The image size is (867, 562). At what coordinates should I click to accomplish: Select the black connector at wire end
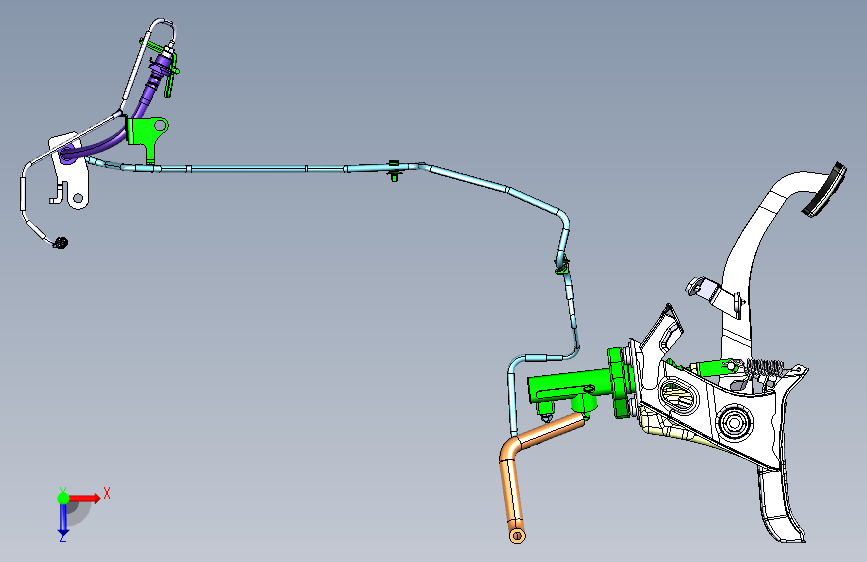pyautogui.click(x=61, y=242)
